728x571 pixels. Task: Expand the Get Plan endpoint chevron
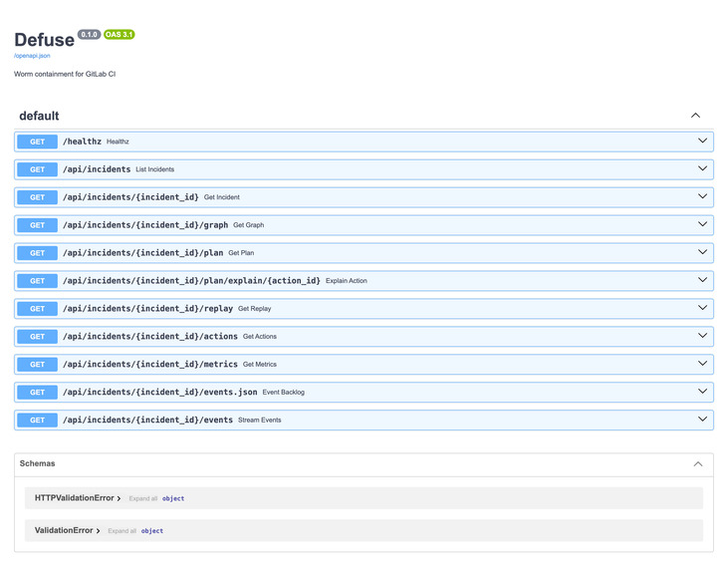tap(702, 252)
